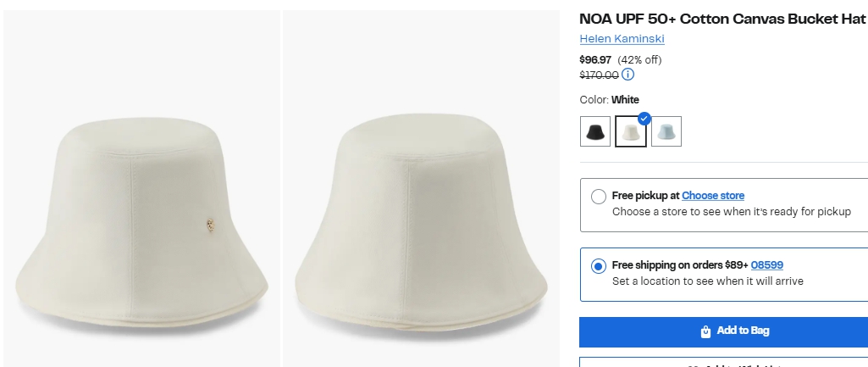Image resolution: width=868 pixels, height=367 pixels.
Task: Click the $96.97 sale price
Action: (595, 59)
